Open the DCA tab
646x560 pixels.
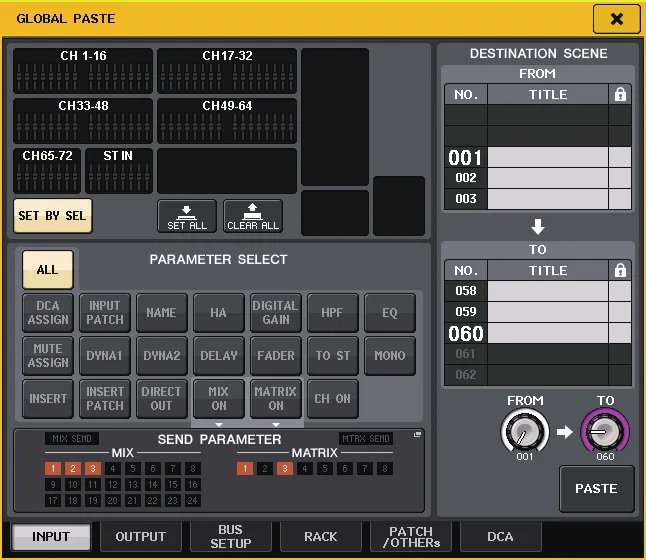pyautogui.click(x=500, y=537)
